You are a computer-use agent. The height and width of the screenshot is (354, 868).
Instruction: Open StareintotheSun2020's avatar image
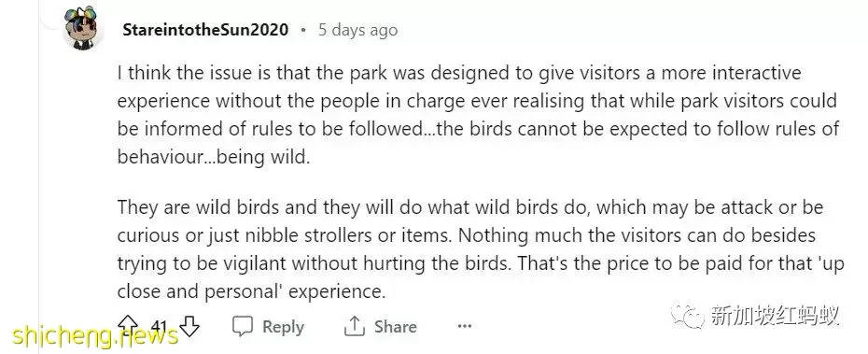click(83, 29)
